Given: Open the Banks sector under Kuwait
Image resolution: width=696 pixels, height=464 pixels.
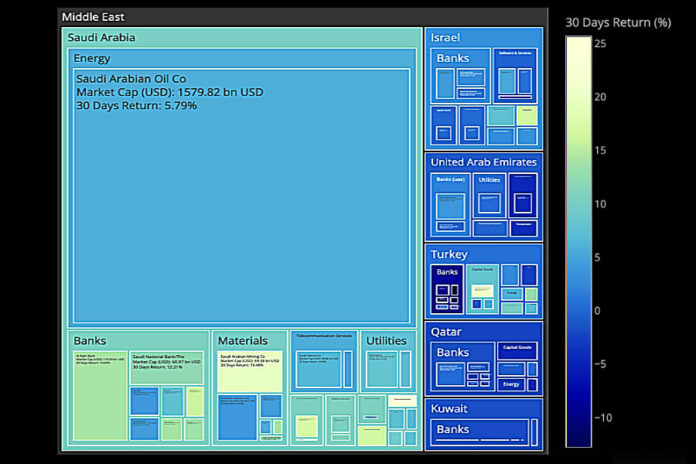Looking at the screenshot, I should (x=453, y=429).
